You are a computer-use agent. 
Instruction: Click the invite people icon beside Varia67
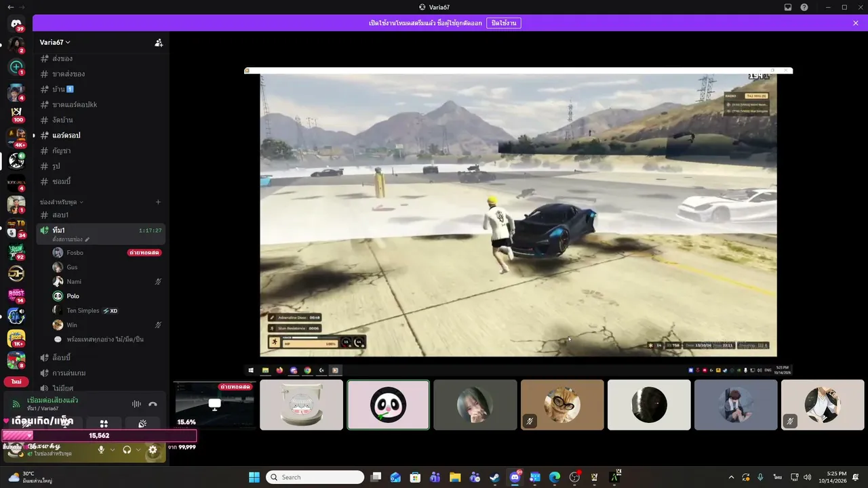159,43
